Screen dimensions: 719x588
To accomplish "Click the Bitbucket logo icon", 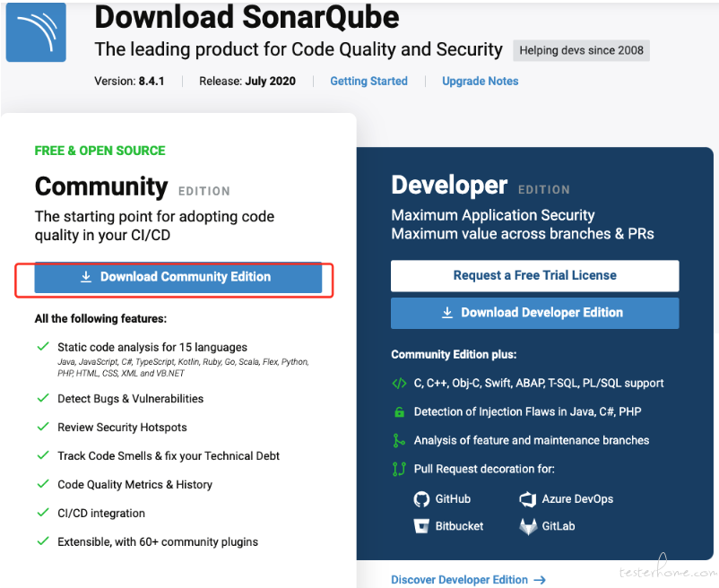I will click(421, 526).
